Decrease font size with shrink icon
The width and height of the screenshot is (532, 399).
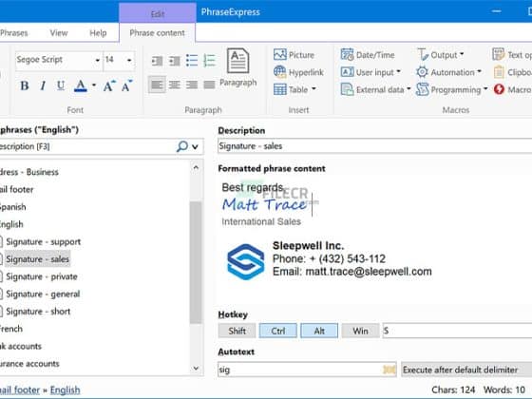[x=127, y=85]
